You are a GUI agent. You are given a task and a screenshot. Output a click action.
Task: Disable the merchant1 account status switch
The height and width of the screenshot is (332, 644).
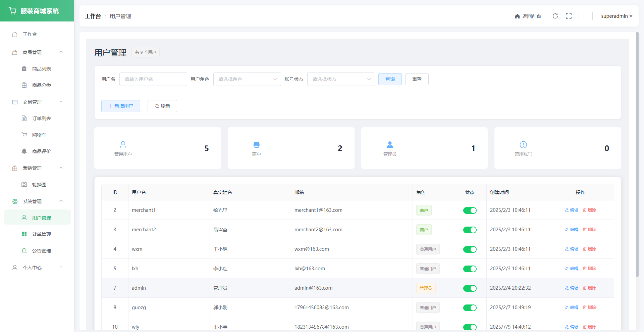pos(470,210)
